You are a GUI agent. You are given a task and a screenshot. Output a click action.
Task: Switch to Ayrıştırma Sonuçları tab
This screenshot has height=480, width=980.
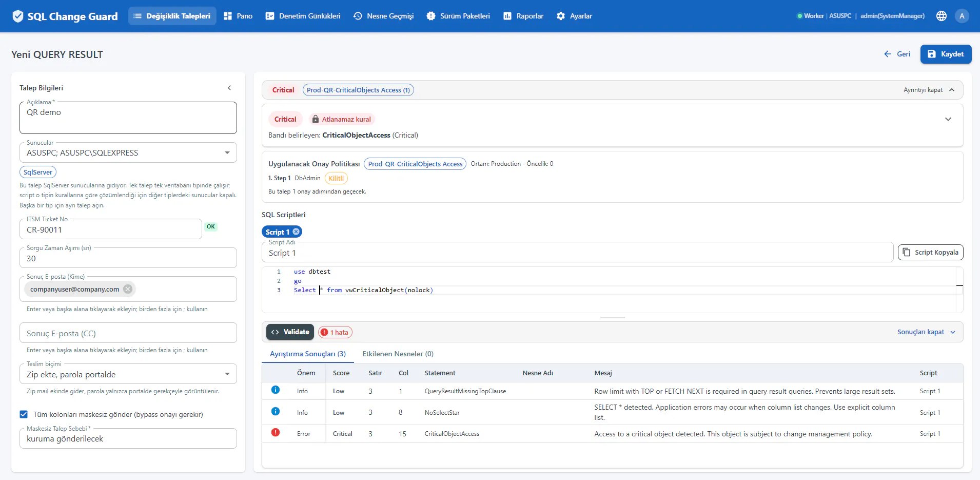tap(308, 354)
